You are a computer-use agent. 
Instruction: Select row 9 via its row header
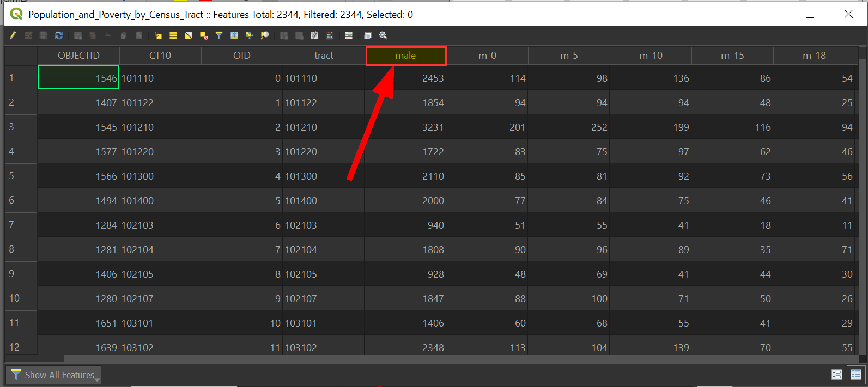coord(21,274)
